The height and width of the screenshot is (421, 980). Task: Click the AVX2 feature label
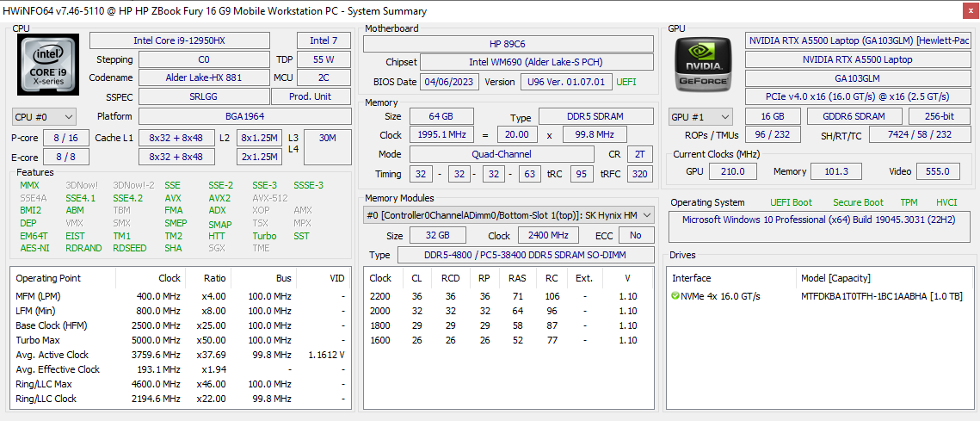coord(219,198)
